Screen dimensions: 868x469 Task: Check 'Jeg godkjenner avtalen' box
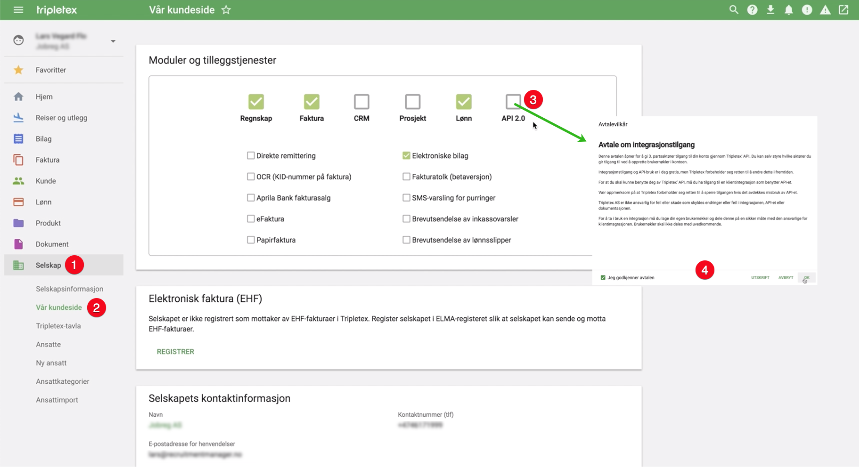click(x=603, y=277)
